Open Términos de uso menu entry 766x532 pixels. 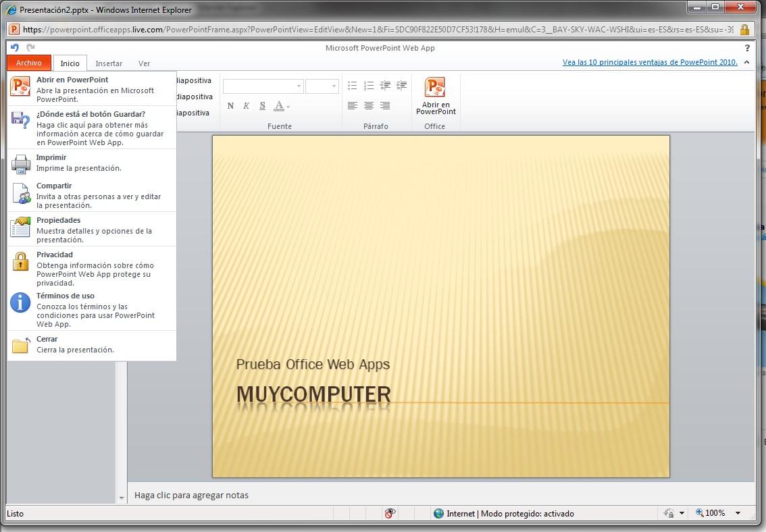(92, 309)
